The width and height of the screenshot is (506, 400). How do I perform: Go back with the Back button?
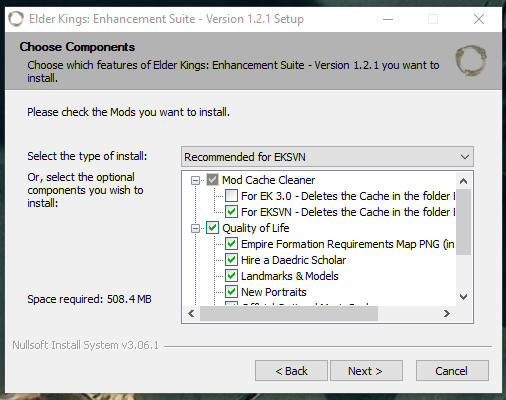pyautogui.click(x=291, y=371)
